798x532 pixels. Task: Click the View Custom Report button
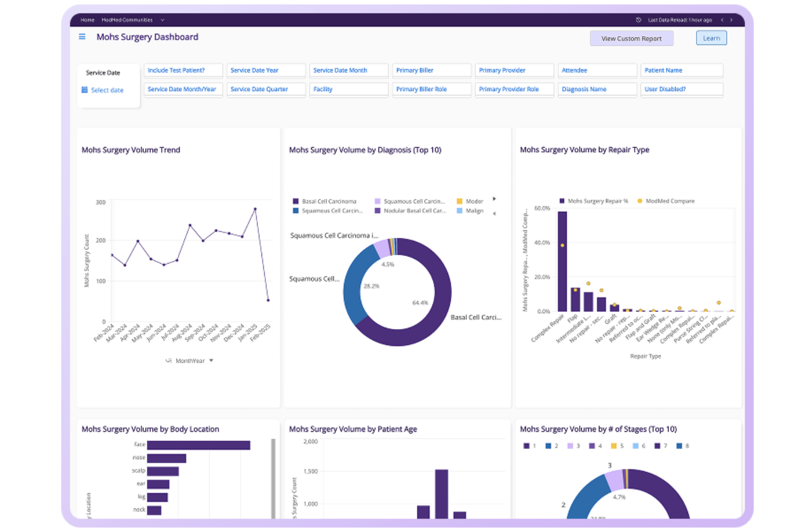coord(631,38)
